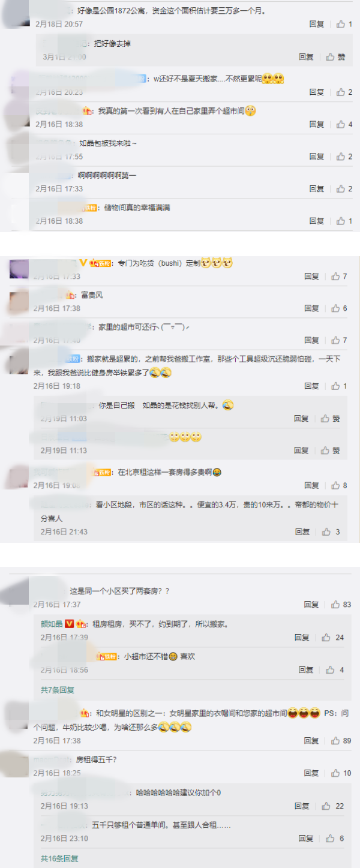The width and height of the screenshot is (360, 868).
Task: Like the comment with 10 likes
Action: coord(343,773)
